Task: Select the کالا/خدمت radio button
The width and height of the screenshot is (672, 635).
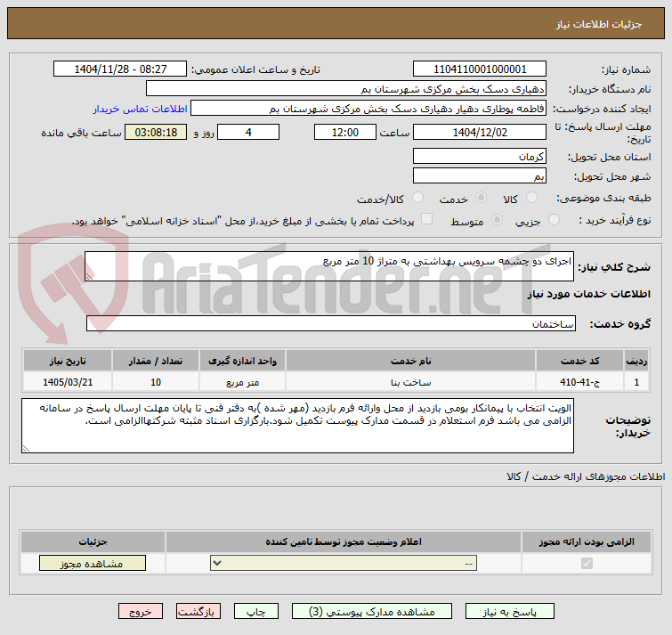Action: [x=417, y=198]
